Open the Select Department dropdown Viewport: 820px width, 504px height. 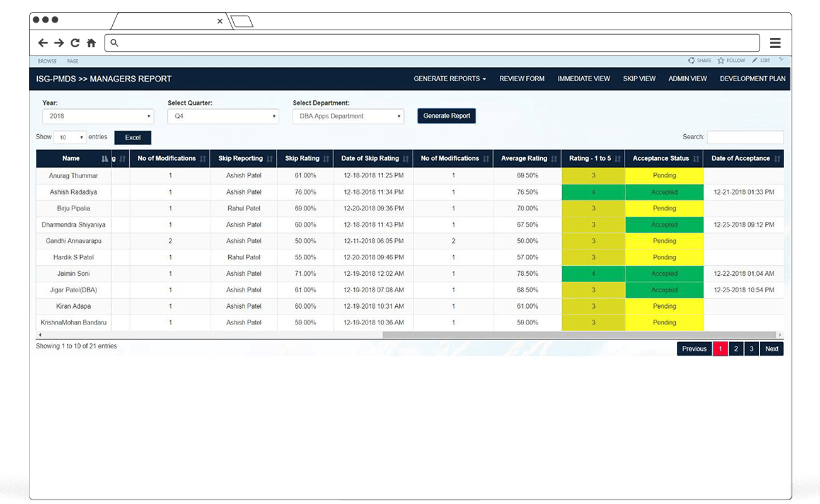pyautogui.click(x=347, y=116)
